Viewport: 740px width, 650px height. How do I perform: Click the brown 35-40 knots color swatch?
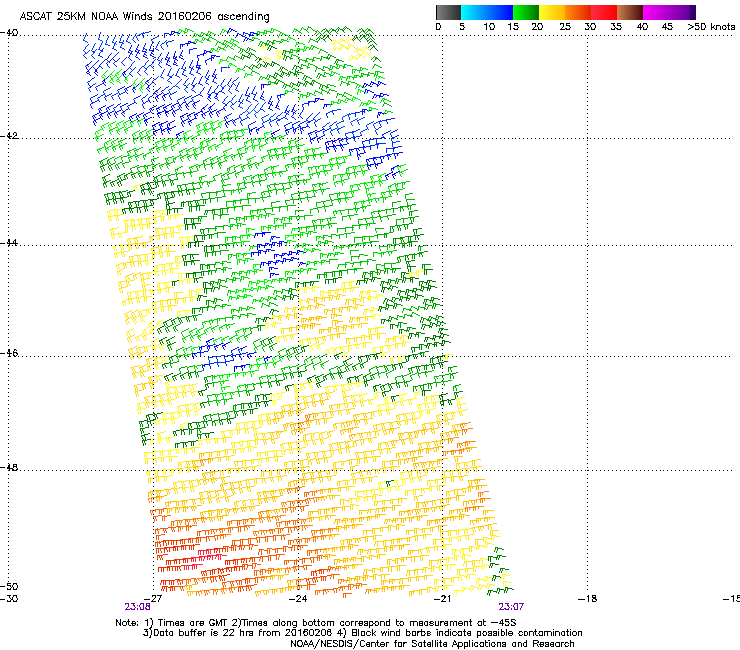(630, 12)
